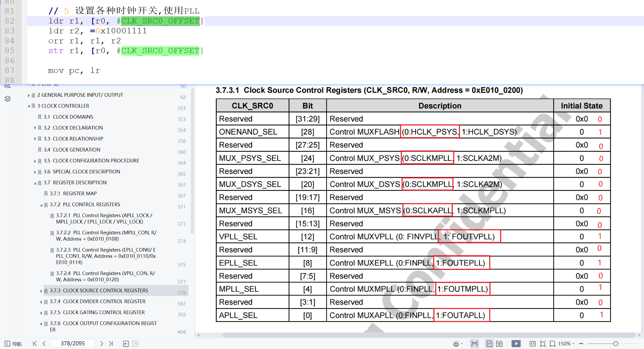Jump to the last page
This screenshot has height=349, width=644.
(111, 343)
